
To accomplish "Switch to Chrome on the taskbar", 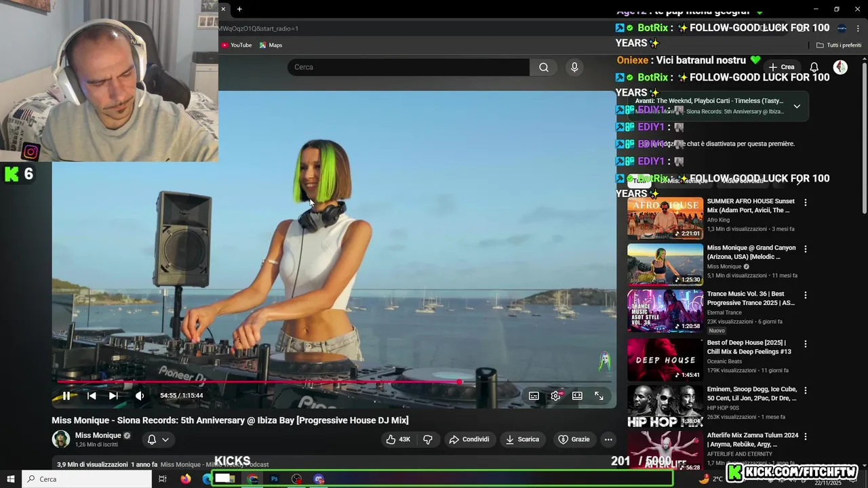I will click(x=253, y=479).
